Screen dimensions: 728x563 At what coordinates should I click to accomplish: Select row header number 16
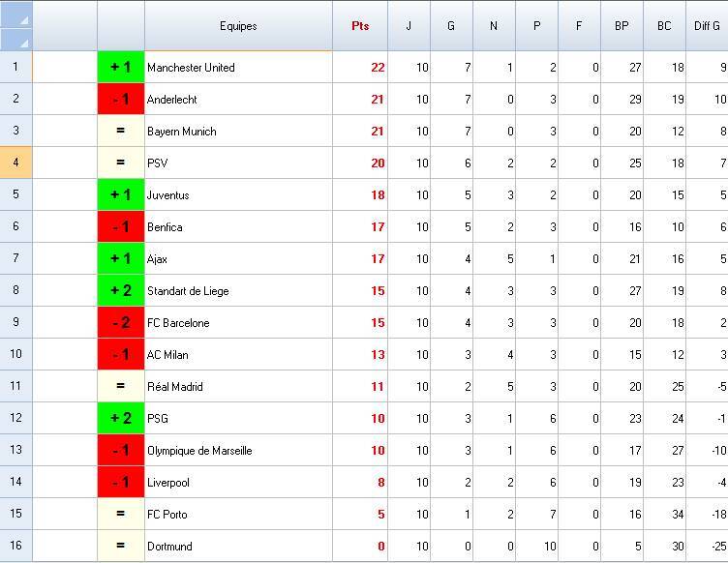coord(16,546)
